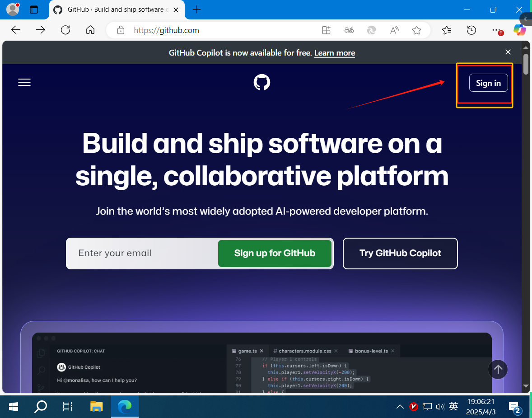This screenshot has width=532, height=418.
Task: Click the main headline text
Action: click(x=262, y=160)
